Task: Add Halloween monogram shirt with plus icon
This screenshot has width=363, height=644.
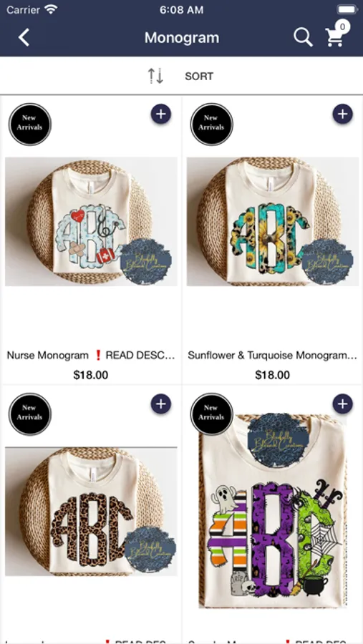Action: tap(342, 404)
